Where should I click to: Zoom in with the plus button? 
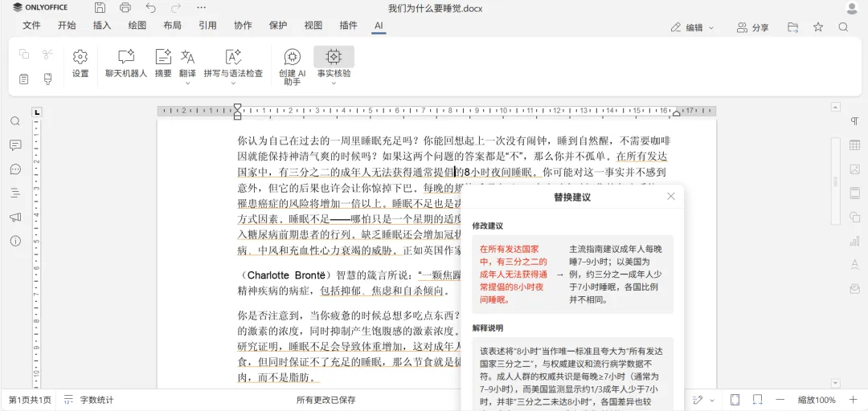point(853,400)
